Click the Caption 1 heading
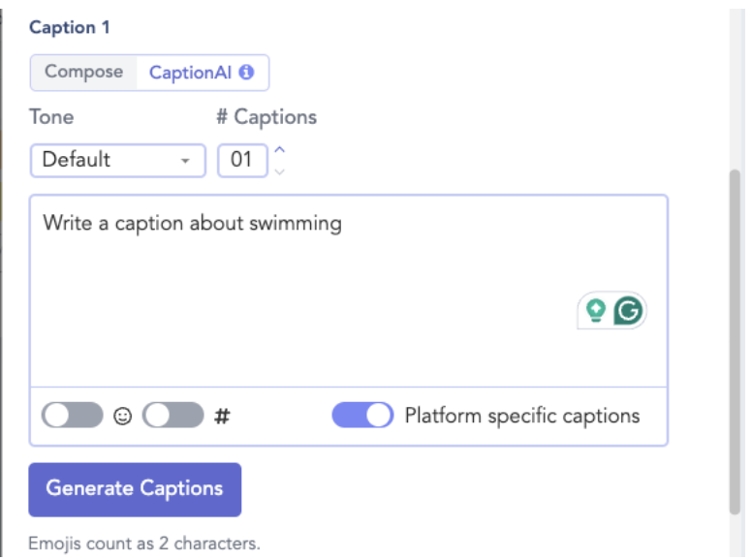 click(x=69, y=27)
